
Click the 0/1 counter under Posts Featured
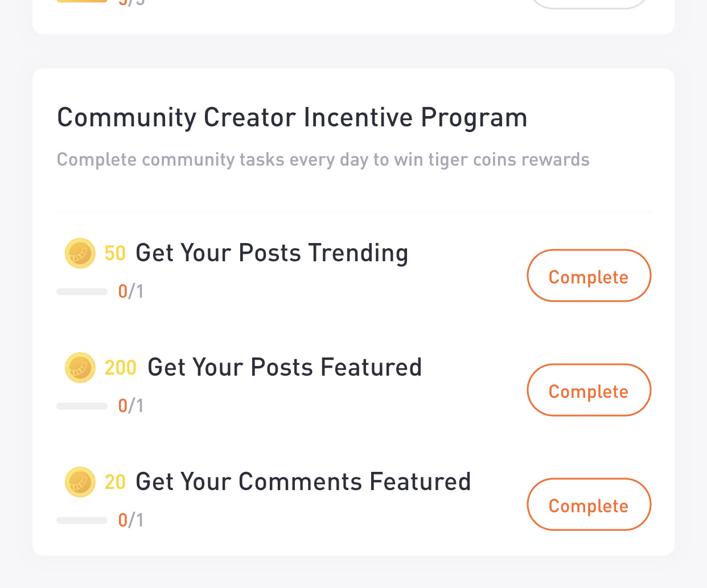click(x=131, y=406)
